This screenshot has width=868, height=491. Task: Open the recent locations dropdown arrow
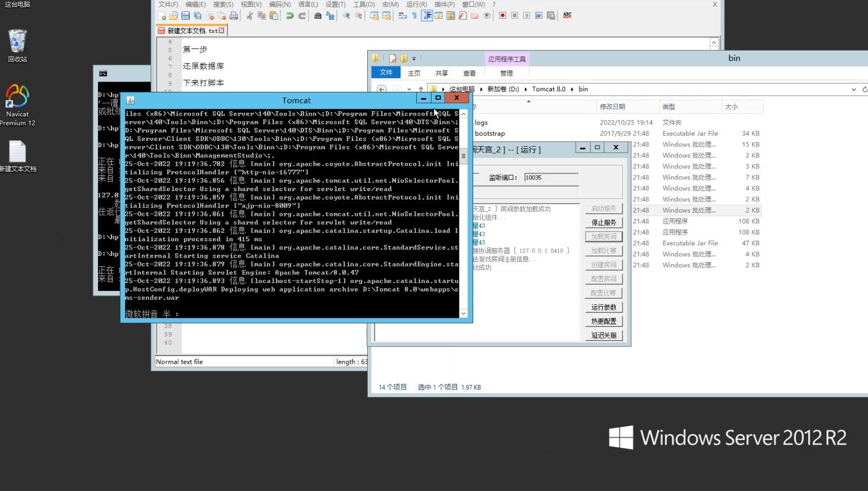(409, 89)
